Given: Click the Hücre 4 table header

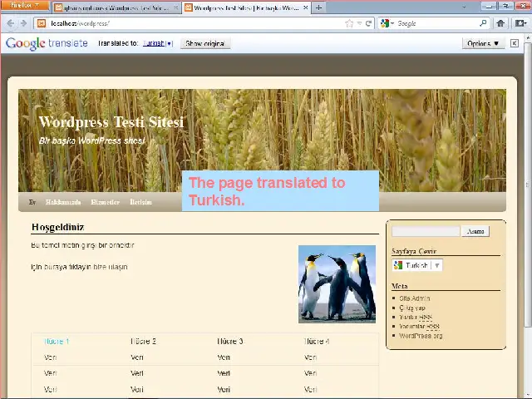Looking at the screenshot, I should pos(316,342).
